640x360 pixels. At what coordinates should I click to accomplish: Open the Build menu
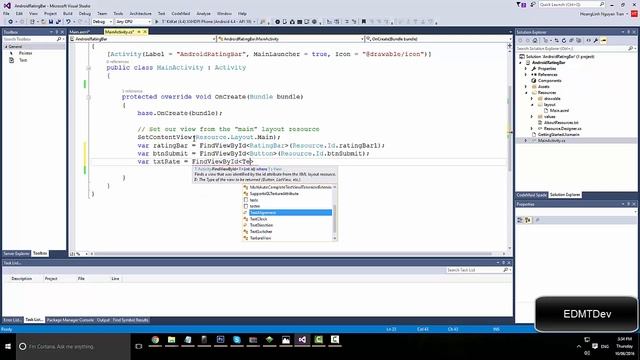tap(68, 13)
